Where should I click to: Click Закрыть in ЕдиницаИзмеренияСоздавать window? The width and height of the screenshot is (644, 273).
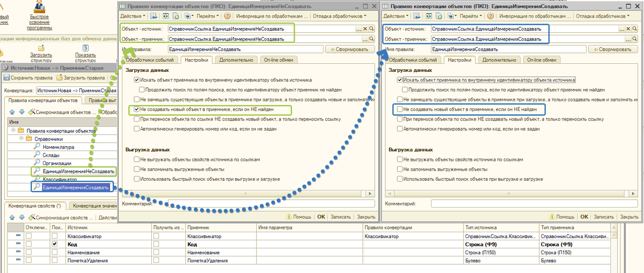point(629,217)
